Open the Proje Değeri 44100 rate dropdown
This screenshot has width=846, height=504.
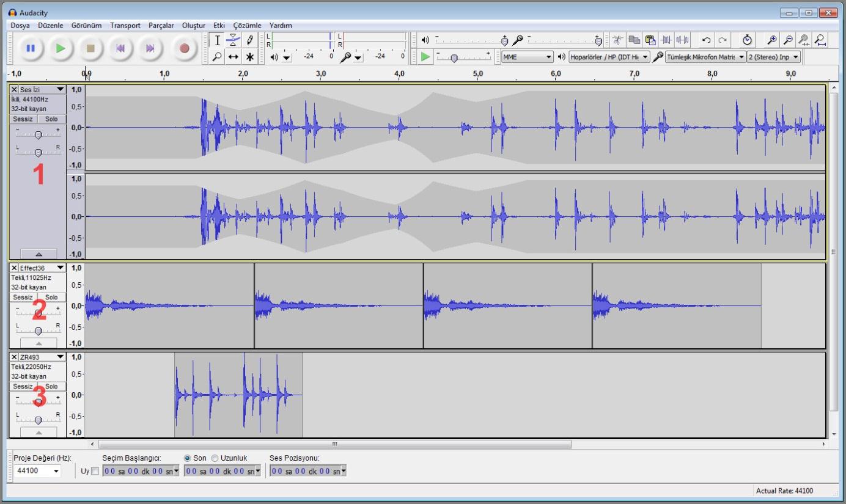[57, 471]
